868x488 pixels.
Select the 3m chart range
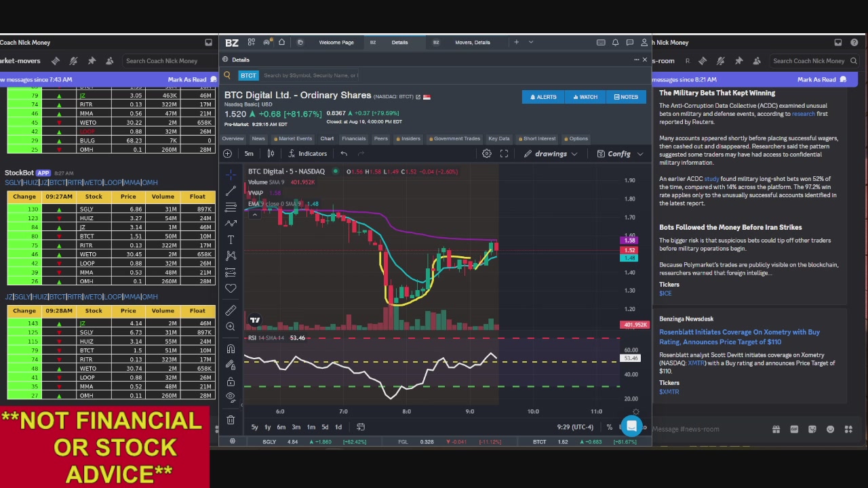296,427
